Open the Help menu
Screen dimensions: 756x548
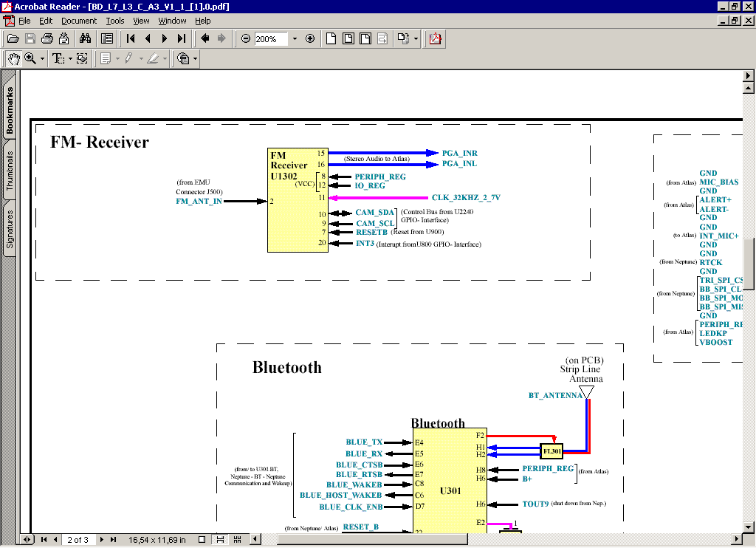coord(203,21)
